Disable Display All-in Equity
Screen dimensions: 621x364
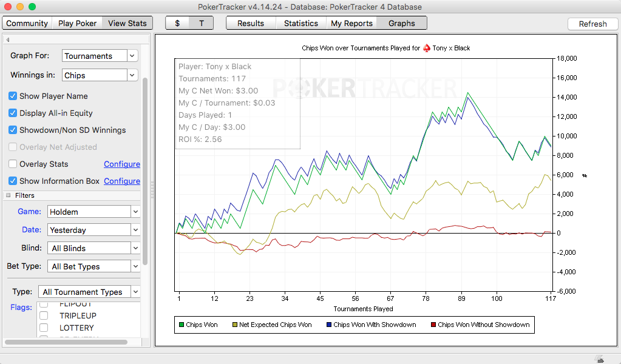tap(13, 113)
